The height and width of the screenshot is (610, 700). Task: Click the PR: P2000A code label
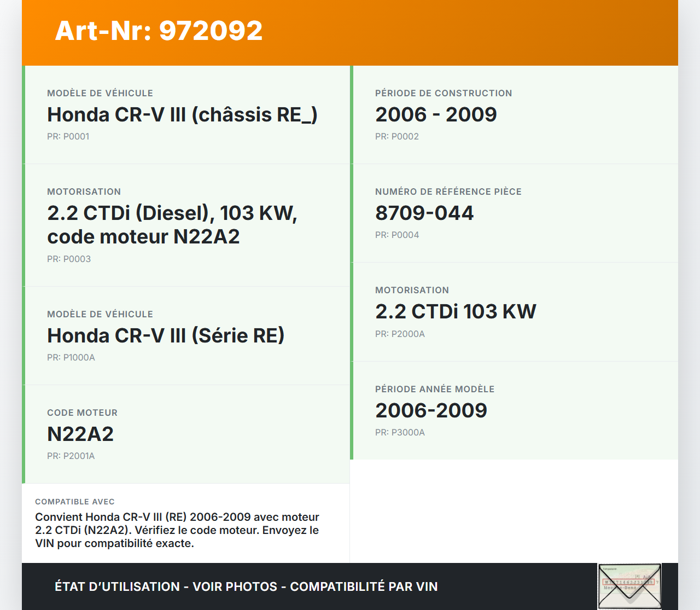pyautogui.click(x=400, y=334)
